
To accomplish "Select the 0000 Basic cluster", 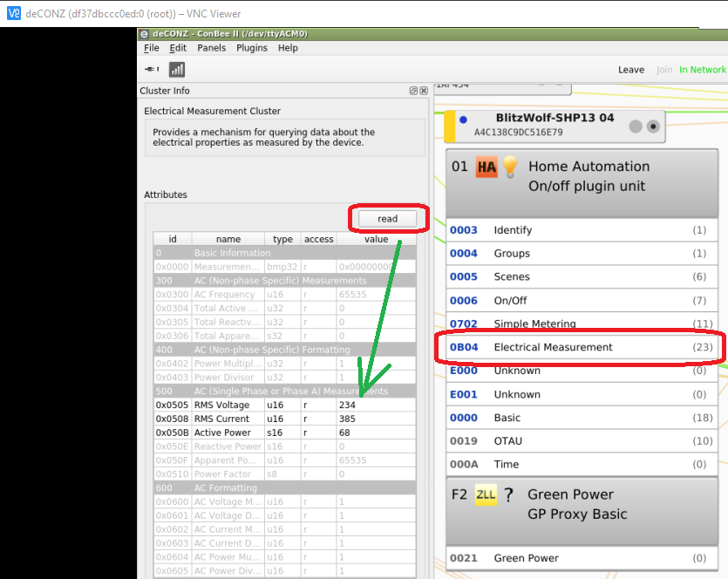I will (x=582, y=418).
